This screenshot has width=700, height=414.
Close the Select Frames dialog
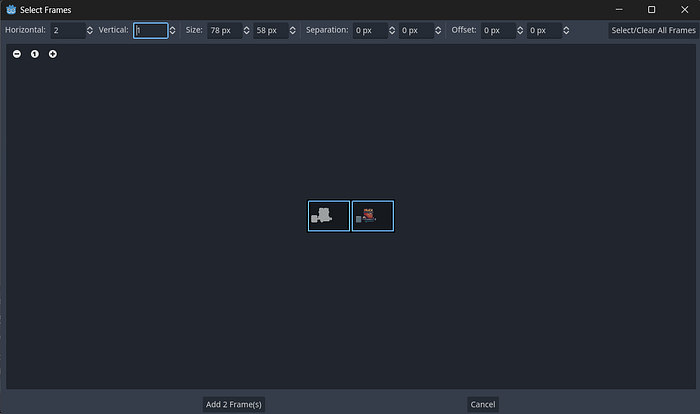pos(684,10)
